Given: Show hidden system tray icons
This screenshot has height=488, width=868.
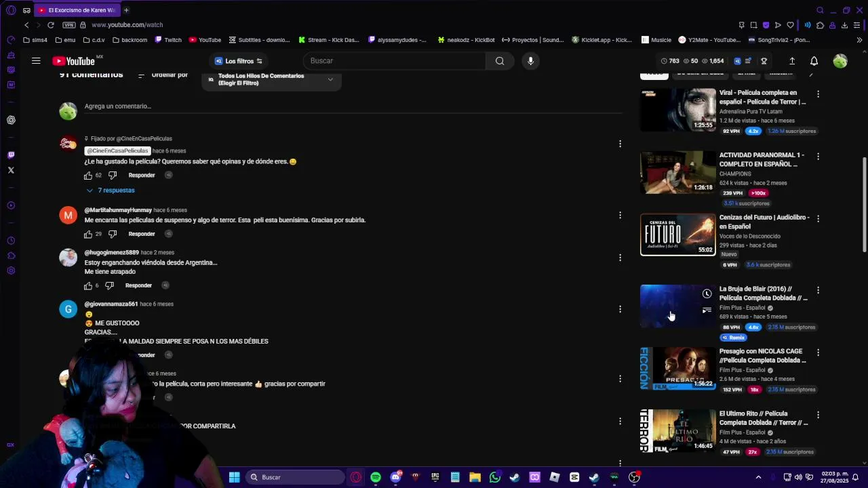Looking at the screenshot, I should pos(758,477).
